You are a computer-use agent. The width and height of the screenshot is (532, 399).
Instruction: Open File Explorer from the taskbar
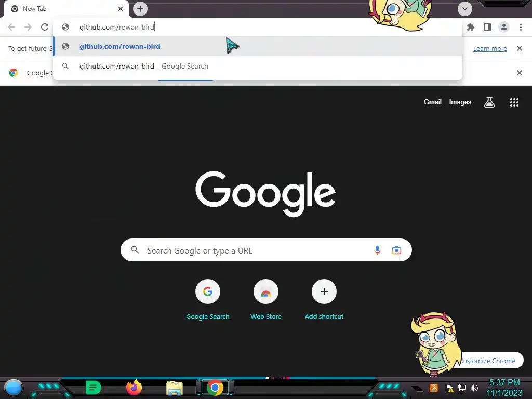[x=175, y=388]
